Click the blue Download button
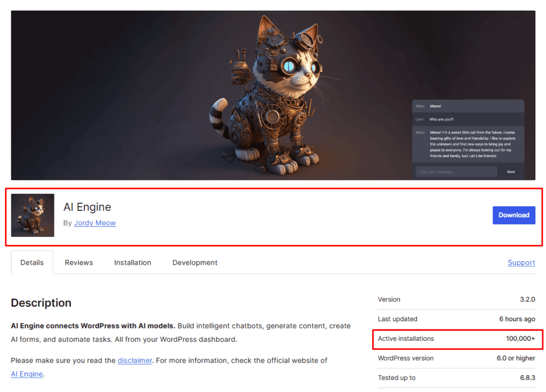 pos(513,215)
